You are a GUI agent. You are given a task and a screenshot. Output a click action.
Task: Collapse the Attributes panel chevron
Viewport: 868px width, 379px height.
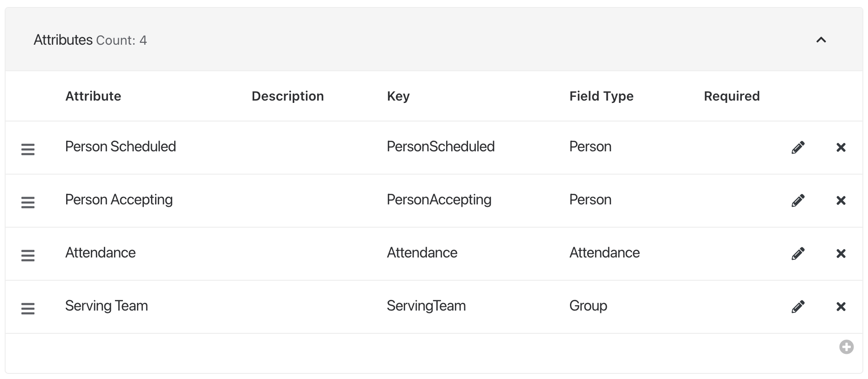[821, 40]
